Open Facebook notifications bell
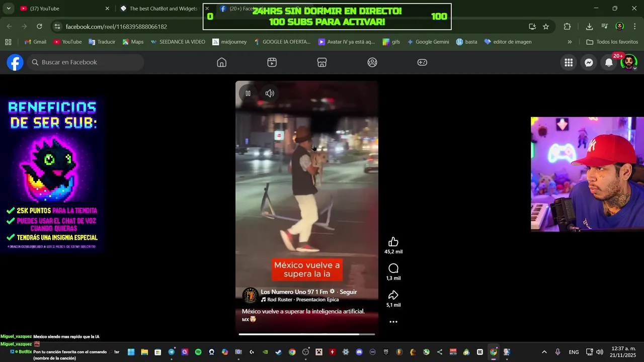 [609, 62]
